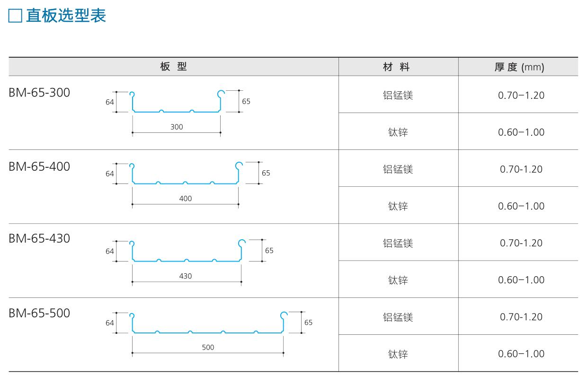Select the 板型 column header

click(174, 67)
